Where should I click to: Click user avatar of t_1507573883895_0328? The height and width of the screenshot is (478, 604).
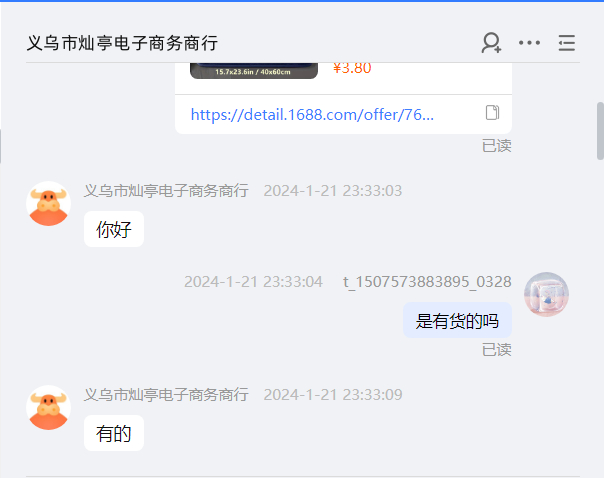(x=546, y=294)
